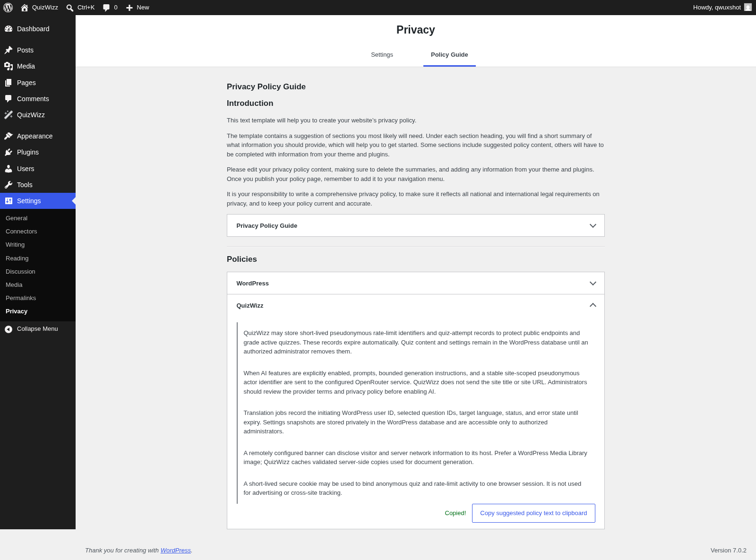Open the Posts menu item
The height and width of the screenshot is (560, 756).
[38, 50]
